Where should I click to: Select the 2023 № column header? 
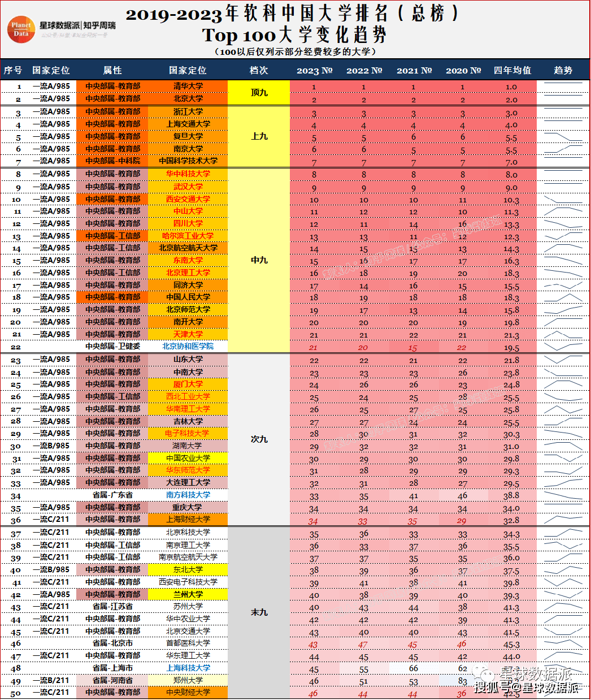coord(314,70)
